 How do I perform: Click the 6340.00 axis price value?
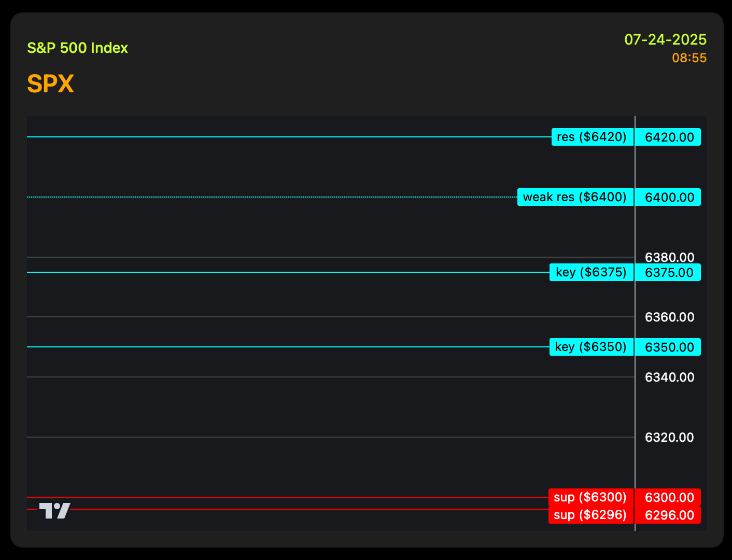(669, 377)
